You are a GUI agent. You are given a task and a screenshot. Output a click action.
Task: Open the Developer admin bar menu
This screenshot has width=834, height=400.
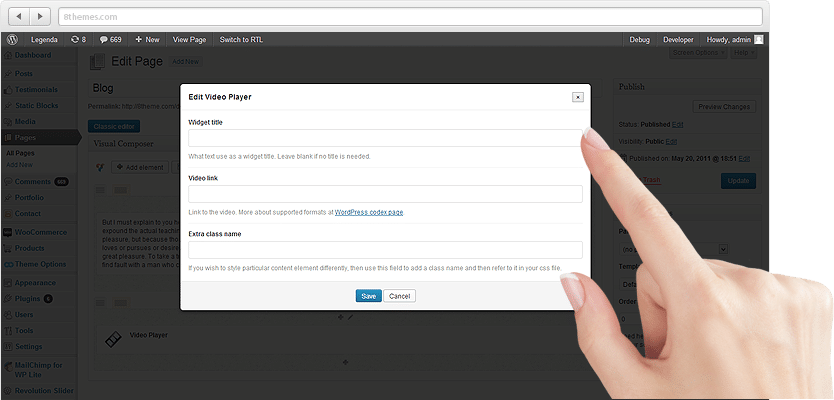click(x=678, y=39)
